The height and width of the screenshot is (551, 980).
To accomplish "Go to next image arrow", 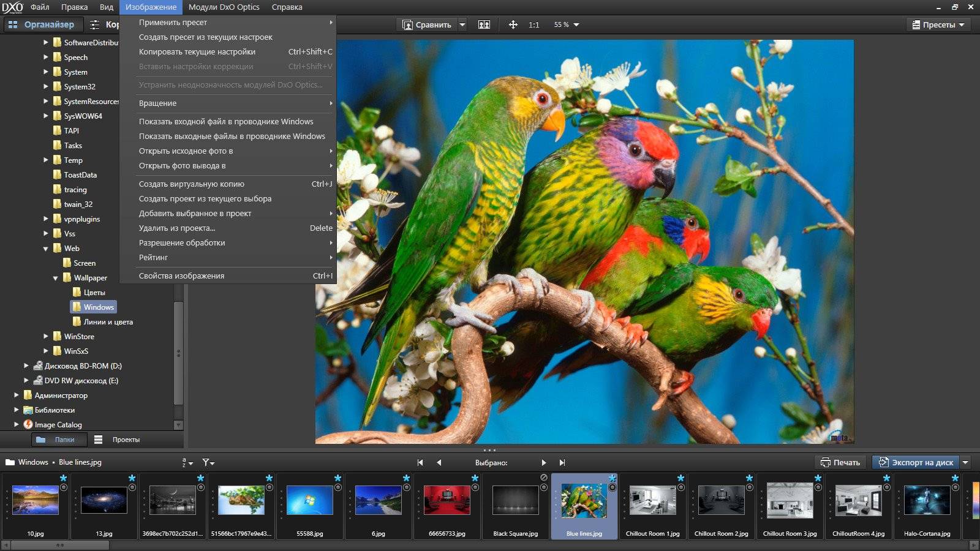I will pos(543,463).
